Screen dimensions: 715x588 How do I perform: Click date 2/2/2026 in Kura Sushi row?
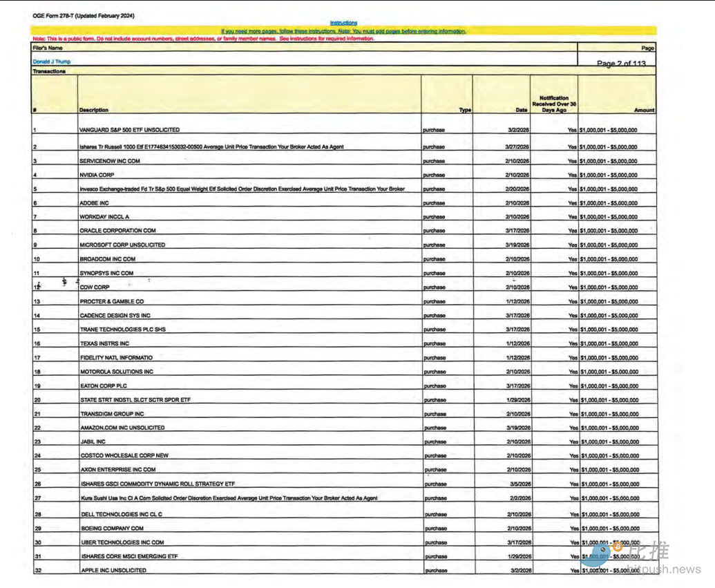tap(520, 498)
